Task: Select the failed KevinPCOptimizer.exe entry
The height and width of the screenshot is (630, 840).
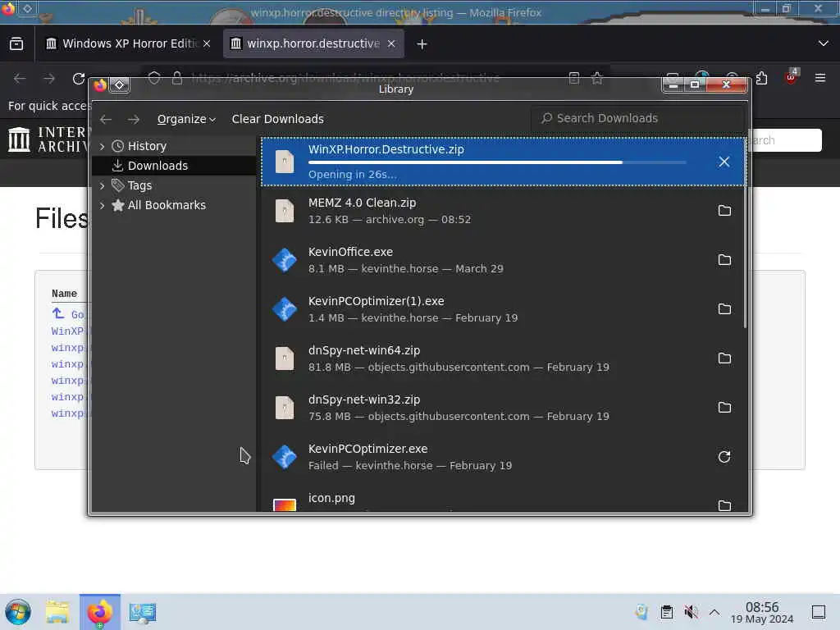Action: pos(504,458)
